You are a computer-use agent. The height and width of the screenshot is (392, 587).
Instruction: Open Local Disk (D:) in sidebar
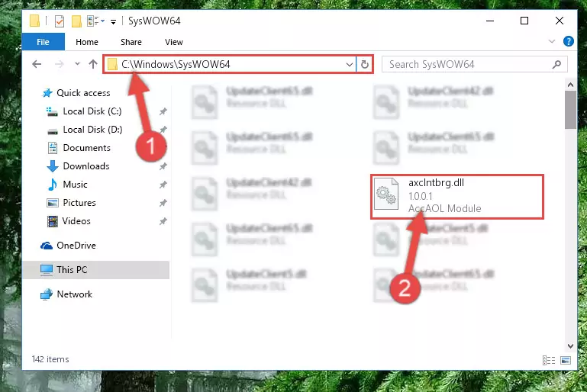point(92,130)
